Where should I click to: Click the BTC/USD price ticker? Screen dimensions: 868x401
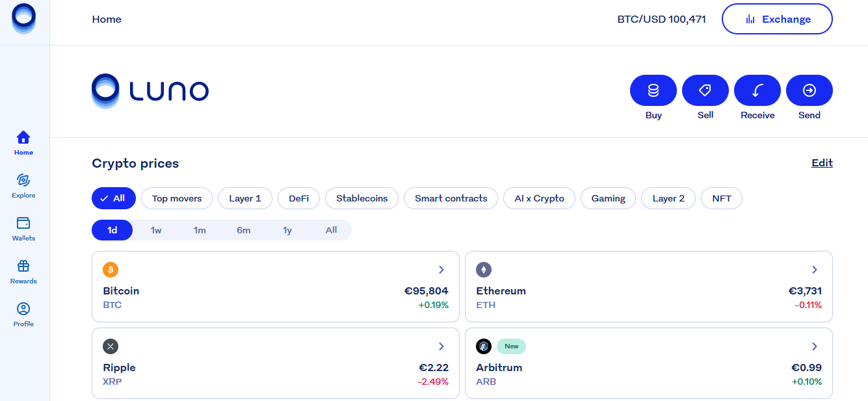pos(662,19)
